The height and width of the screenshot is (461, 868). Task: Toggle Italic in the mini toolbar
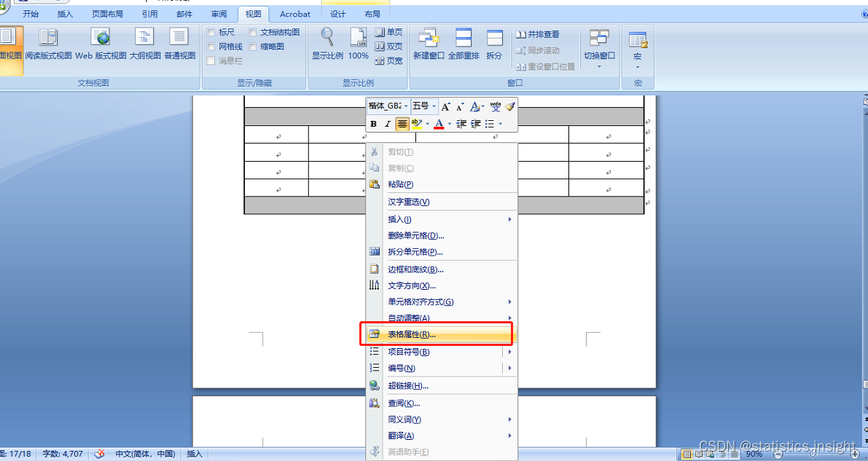click(x=388, y=124)
